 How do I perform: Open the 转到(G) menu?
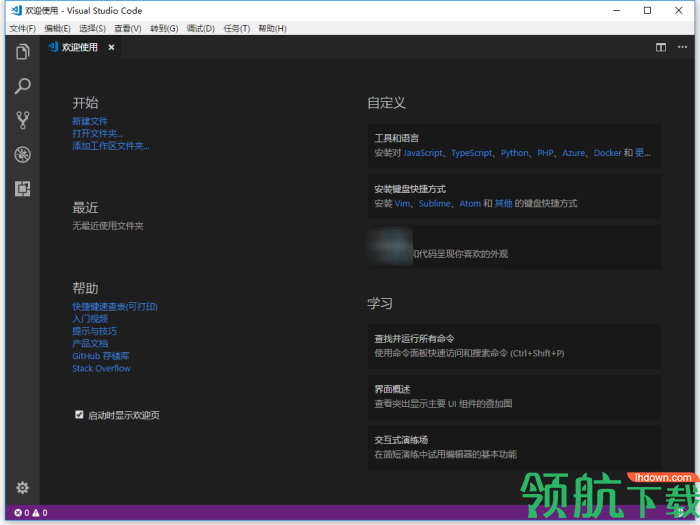(x=164, y=29)
